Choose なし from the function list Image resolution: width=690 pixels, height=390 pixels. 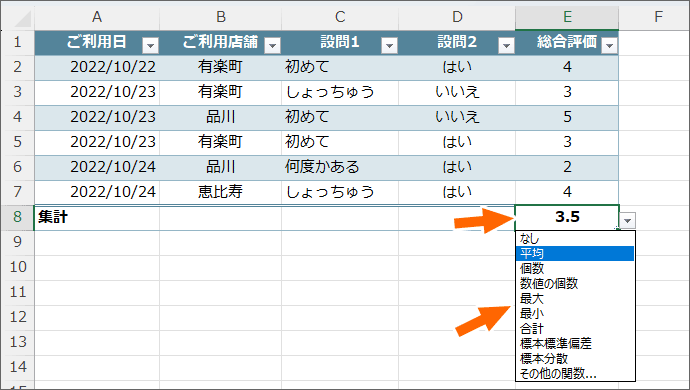coord(575,239)
